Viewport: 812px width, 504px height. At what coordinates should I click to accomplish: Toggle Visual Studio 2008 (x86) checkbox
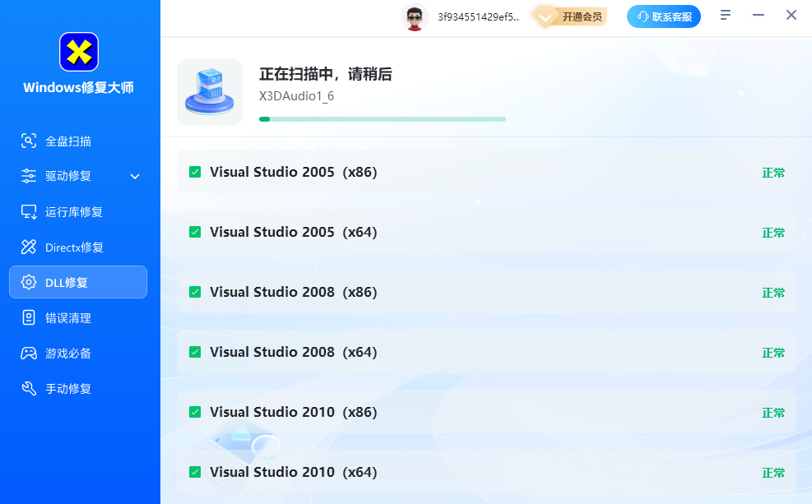pyautogui.click(x=195, y=292)
